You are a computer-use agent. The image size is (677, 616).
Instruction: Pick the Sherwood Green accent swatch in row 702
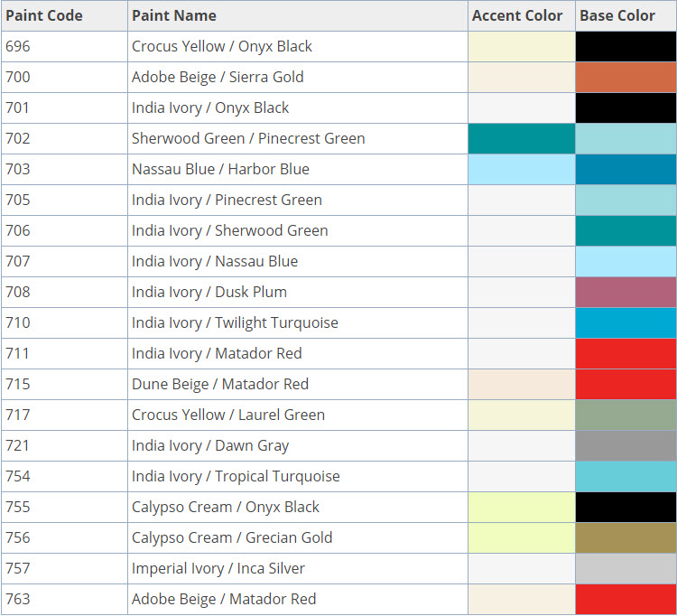(x=522, y=138)
